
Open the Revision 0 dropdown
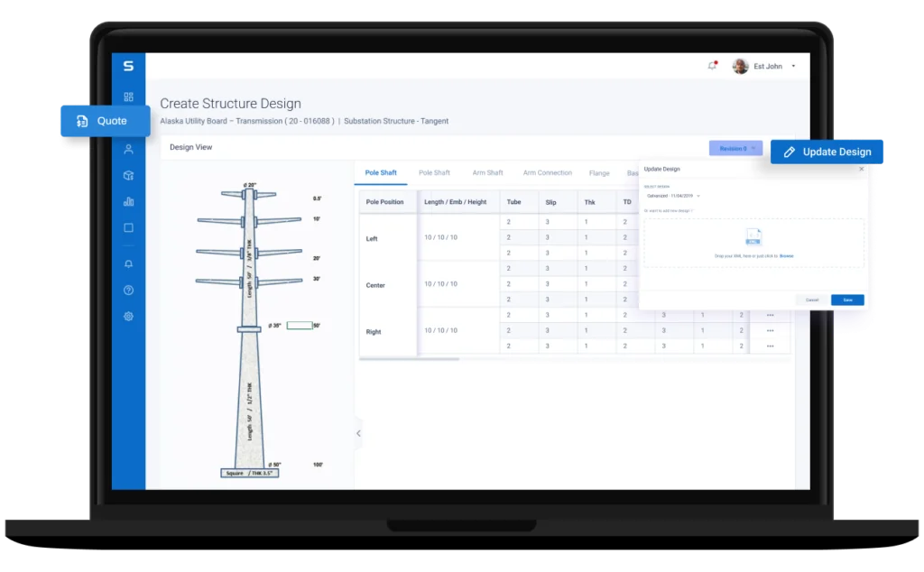point(735,149)
